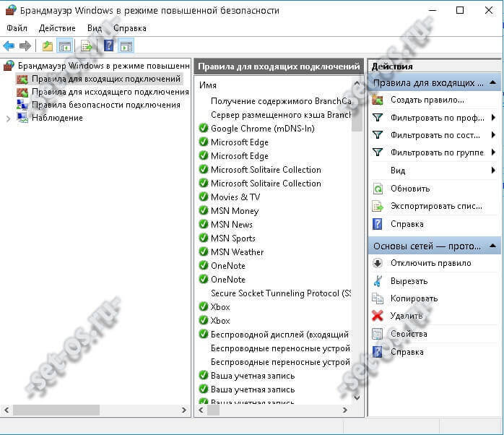Click the Копировать action link
504x435 pixels.
coord(414,298)
